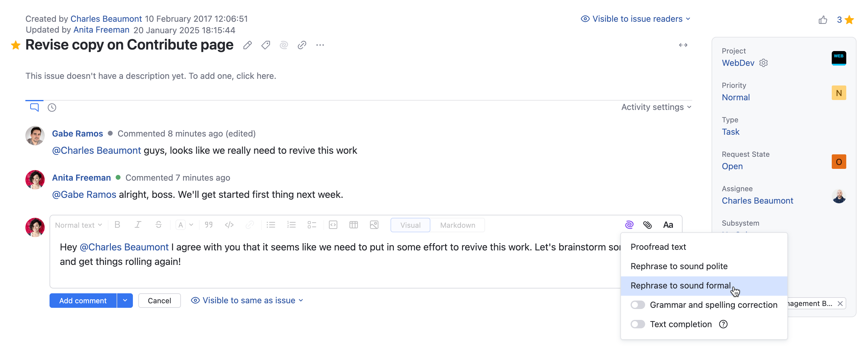Image resolution: width=868 pixels, height=351 pixels.
Task: Click the tag icon next to title
Action: [x=265, y=45]
